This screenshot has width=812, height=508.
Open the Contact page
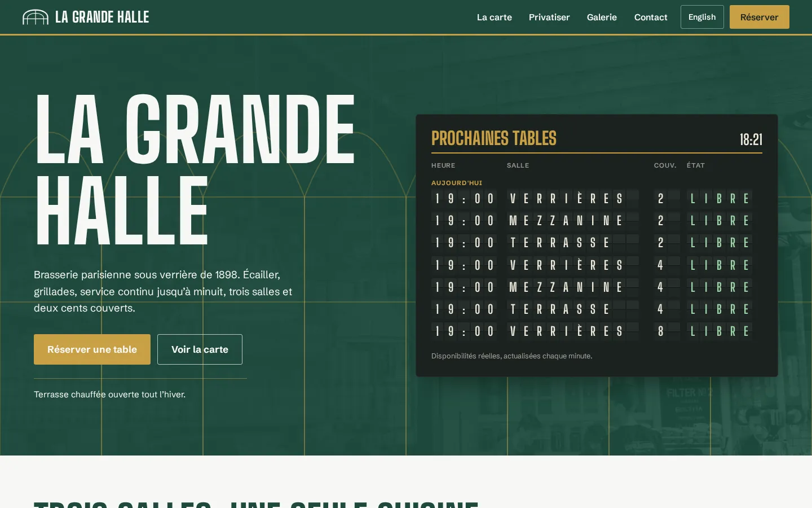tap(651, 17)
